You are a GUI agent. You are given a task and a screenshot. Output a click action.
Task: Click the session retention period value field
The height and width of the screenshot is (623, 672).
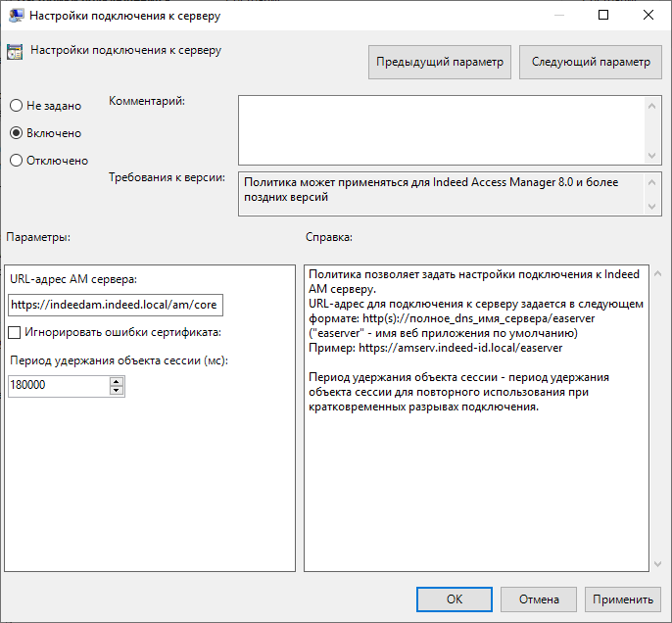(57, 386)
